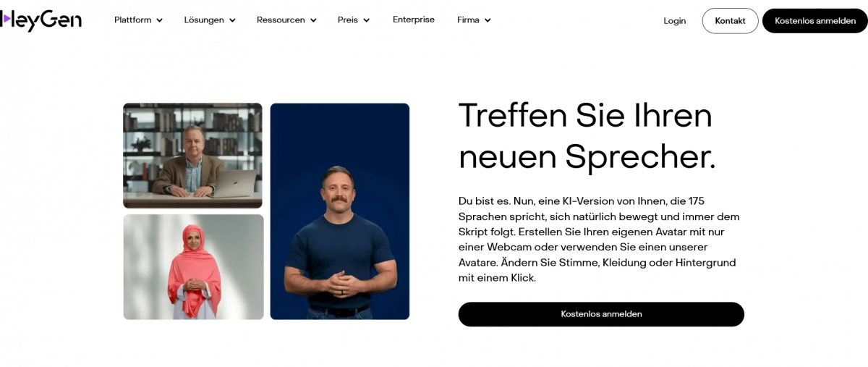Viewport: 868px width, 367px height.
Task: Select the woman in pink hijab thumbnail
Action: click(193, 267)
